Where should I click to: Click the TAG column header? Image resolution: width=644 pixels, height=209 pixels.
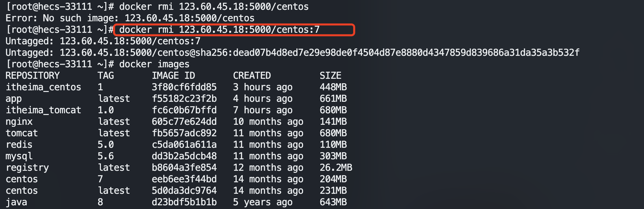106,75
